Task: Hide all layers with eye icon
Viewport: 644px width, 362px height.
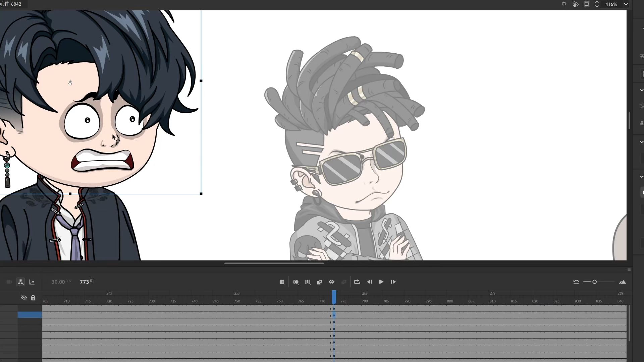Action: point(24,298)
